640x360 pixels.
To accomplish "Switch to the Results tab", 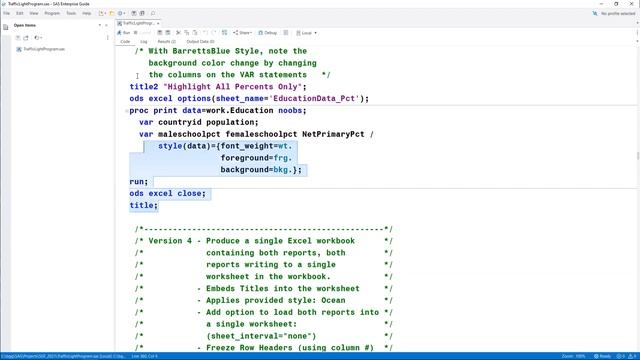I will pyautogui.click(x=167, y=42).
